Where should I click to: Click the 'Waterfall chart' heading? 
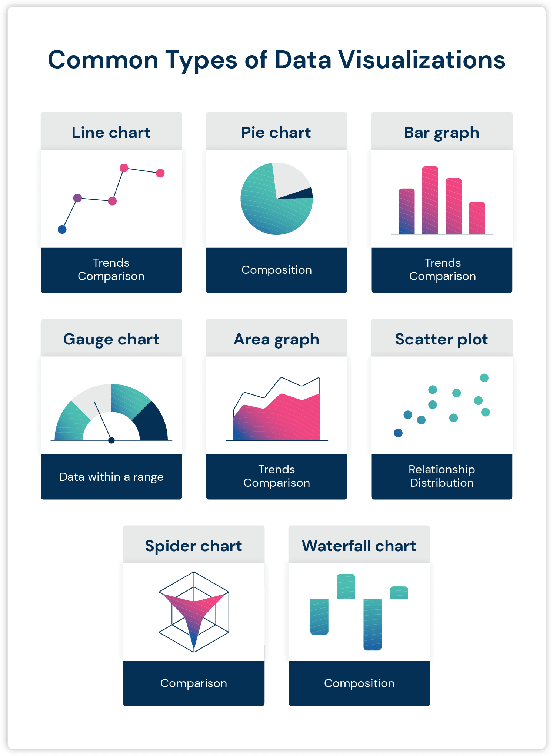(x=359, y=546)
